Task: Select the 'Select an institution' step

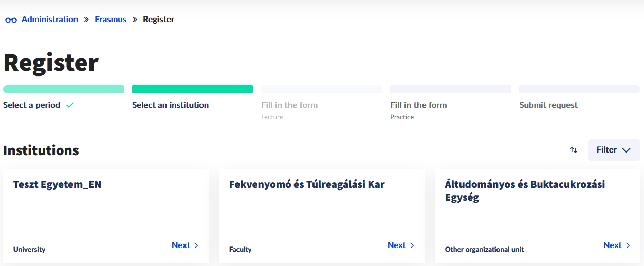Action: pyautogui.click(x=170, y=105)
